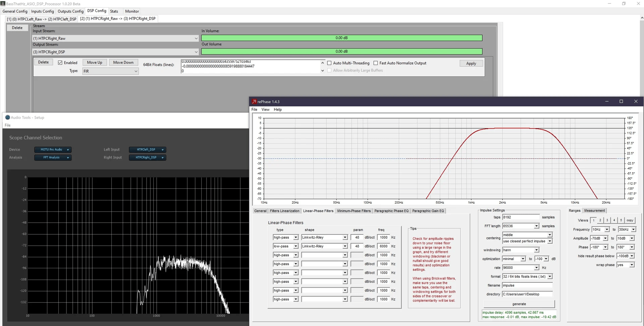Click the directory path input field

click(x=527, y=294)
